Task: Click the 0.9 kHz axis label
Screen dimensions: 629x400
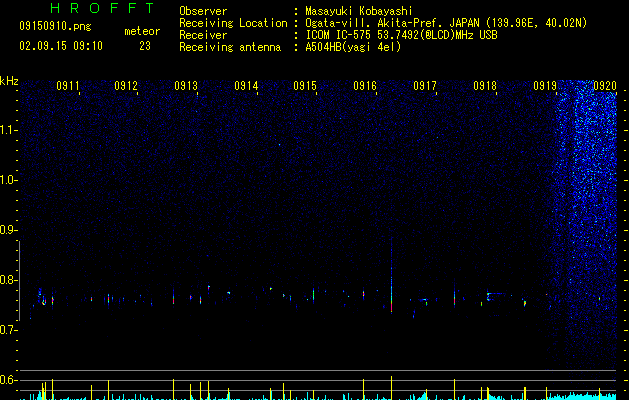Action: (x=9, y=230)
